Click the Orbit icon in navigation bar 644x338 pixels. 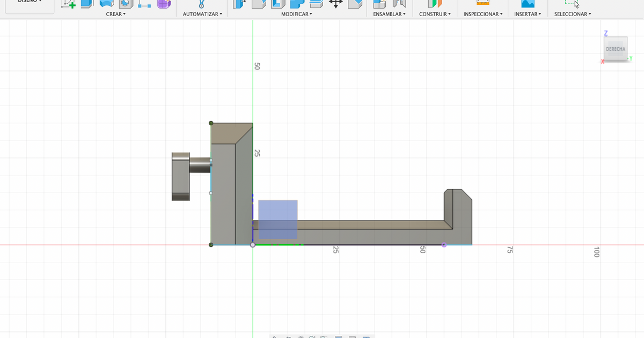[x=275, y=337]
